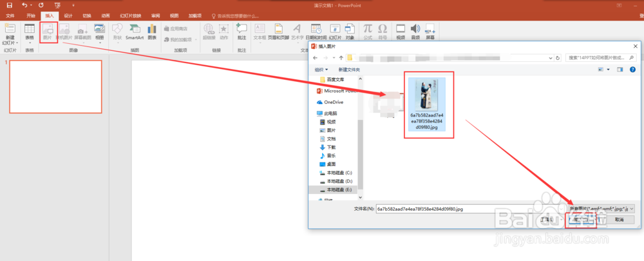644x261 pixels.
Task: Select slide 1 thumbnail in slide panel
Action: pos(55,86)
